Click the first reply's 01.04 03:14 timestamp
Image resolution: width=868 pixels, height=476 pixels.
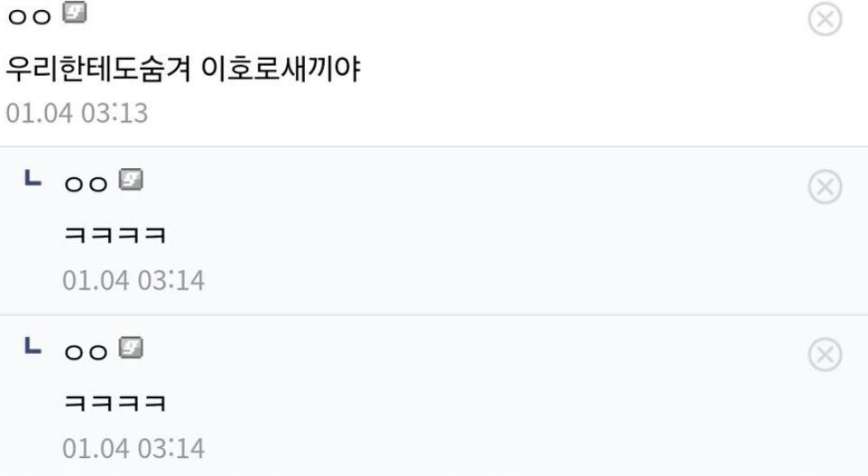click(x=134, y=281)
